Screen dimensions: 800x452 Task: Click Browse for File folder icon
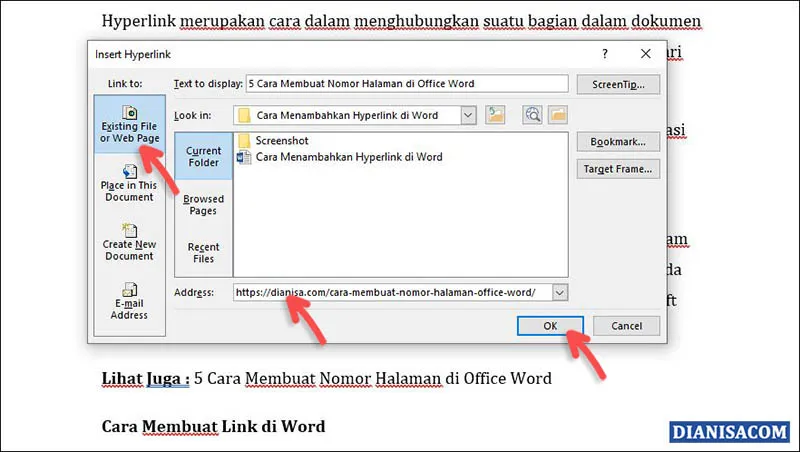click(x=558, y=115)
